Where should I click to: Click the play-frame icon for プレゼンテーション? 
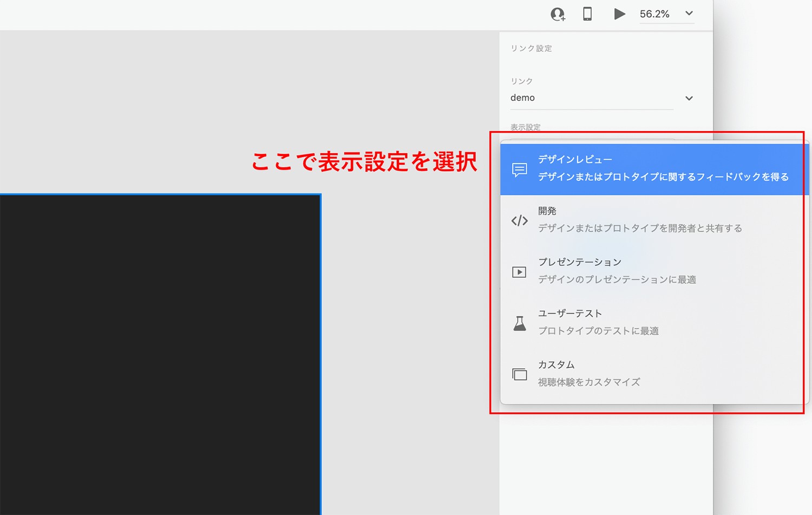tap(519, 272)
